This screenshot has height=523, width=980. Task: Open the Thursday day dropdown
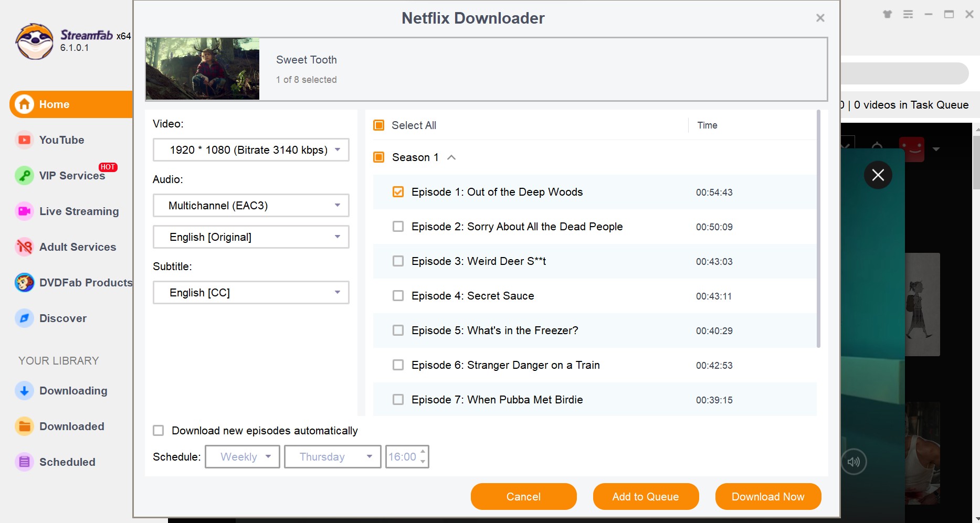[x=333, y=457]
